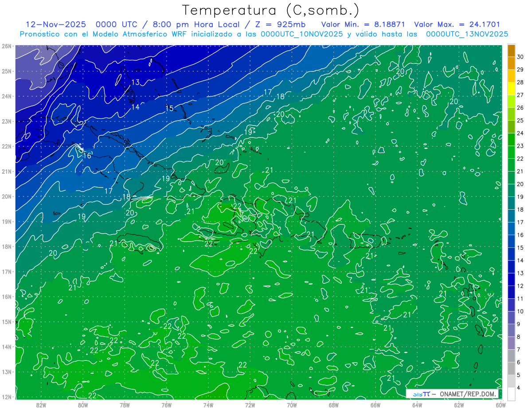Image resolution: width=532 pixels, height=411 pixels.
Task: Click the "80W" longitude axis label
Action: pyautogui.click(x=83, y=404)
